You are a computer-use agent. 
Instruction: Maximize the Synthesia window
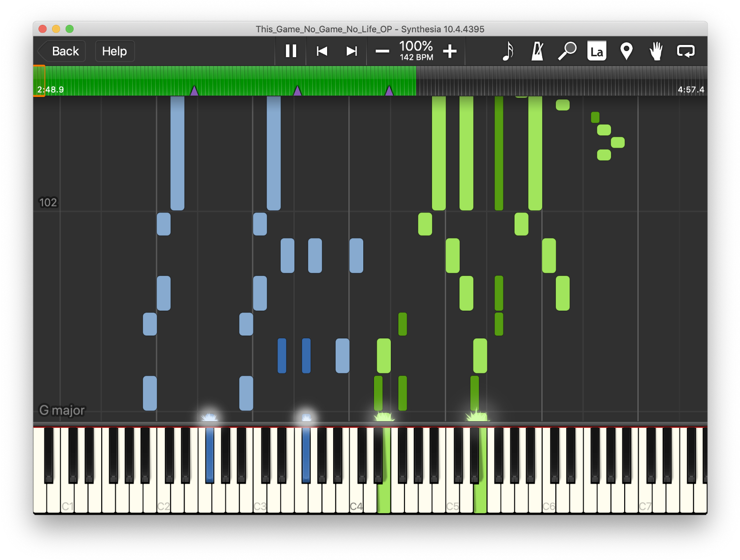pos(69,29)
